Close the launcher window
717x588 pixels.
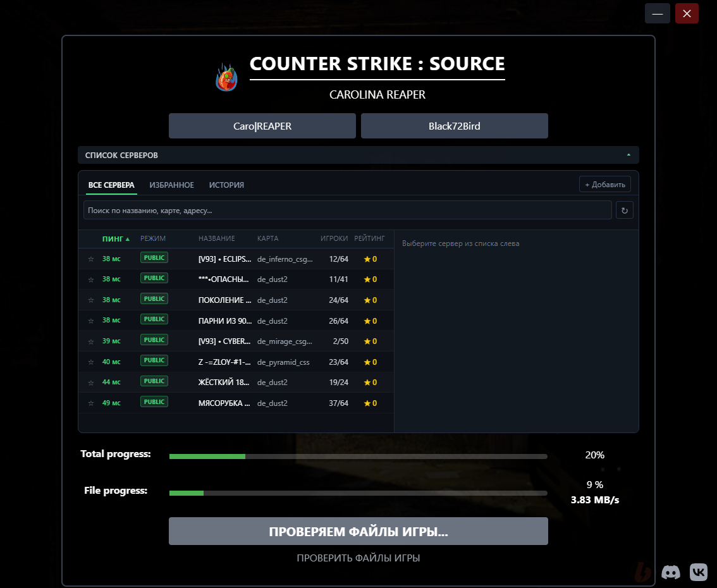(x=687, y=13)
